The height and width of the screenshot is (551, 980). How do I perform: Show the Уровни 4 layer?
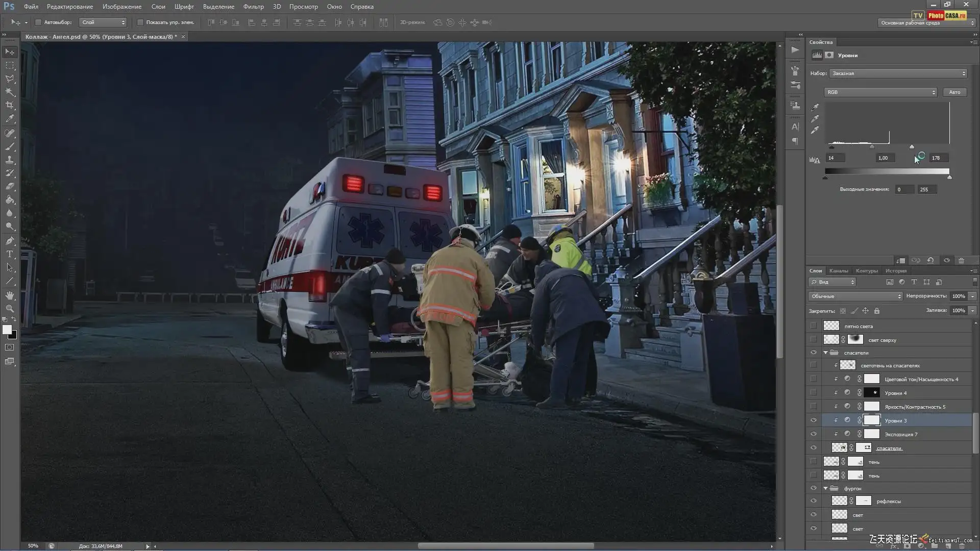point(813,393)
